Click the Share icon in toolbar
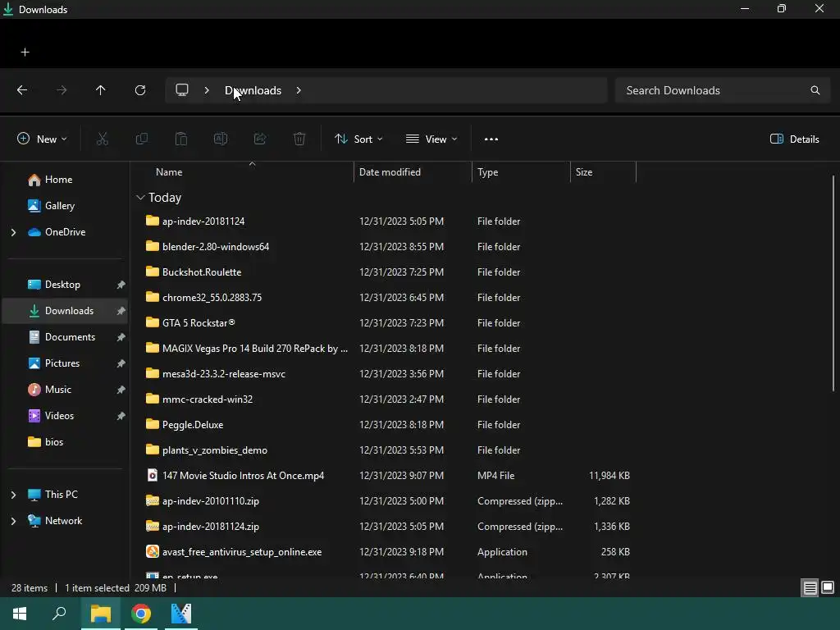The image size is (840, 630). pyautogui.click(x=260, y=139)
